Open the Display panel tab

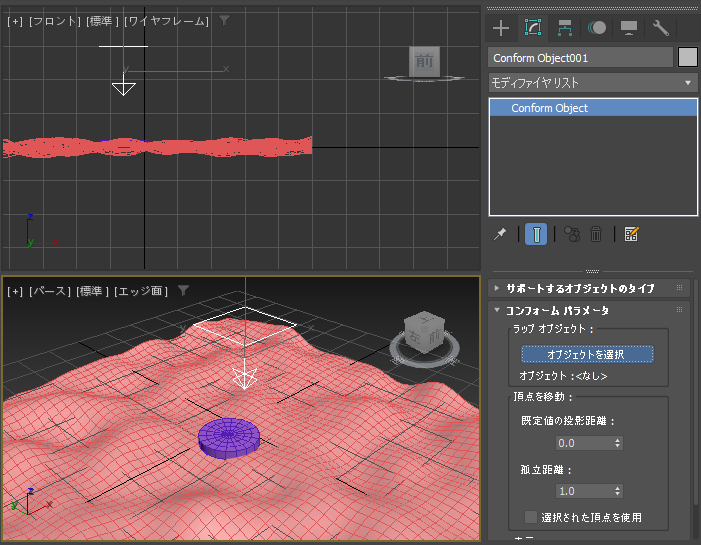click(629, 28)
